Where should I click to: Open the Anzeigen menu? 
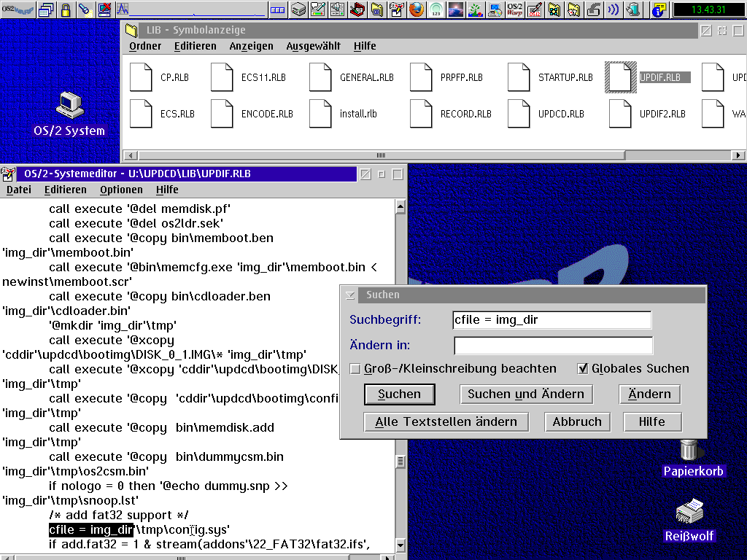[x=252, y=46]
